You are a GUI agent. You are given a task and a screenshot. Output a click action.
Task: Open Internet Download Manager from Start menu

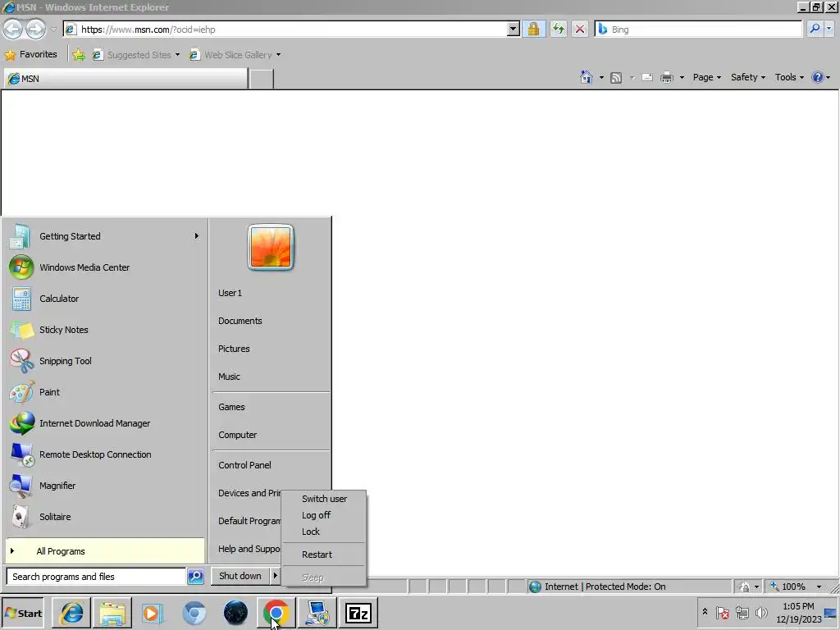coord(104,423)
